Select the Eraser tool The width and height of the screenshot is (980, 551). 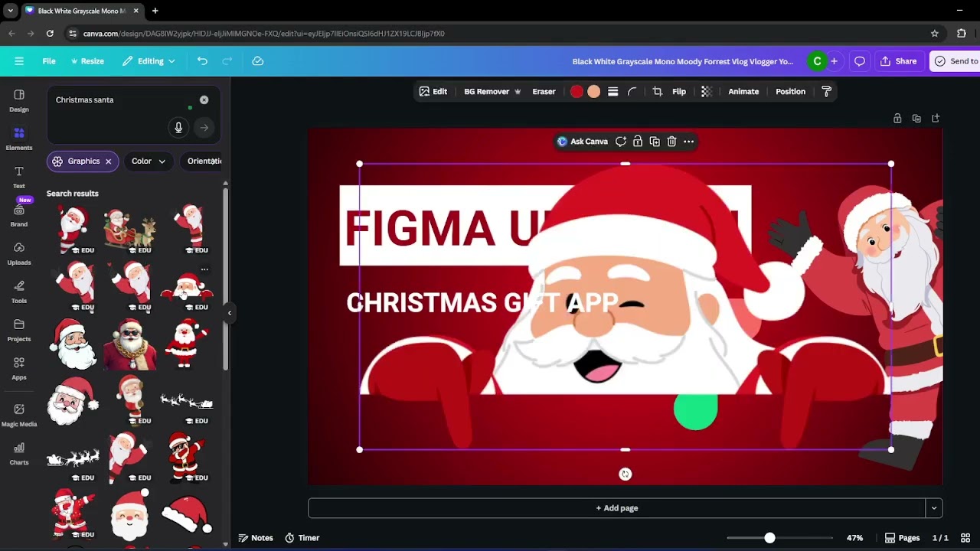[x=544, y=92]
